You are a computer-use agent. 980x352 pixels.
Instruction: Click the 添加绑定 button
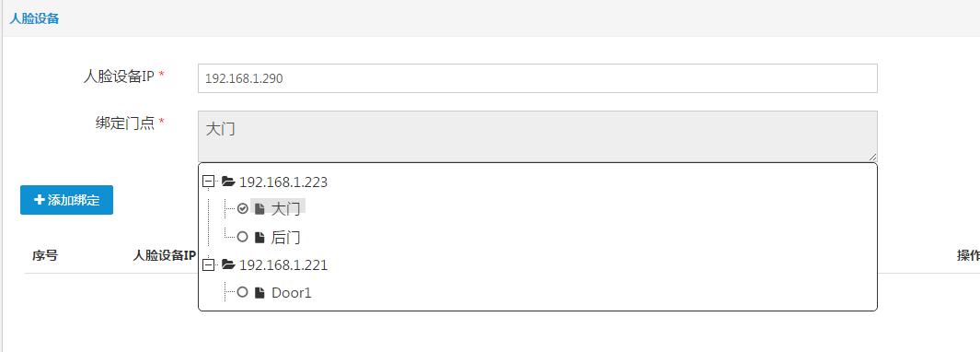[66, 200]
